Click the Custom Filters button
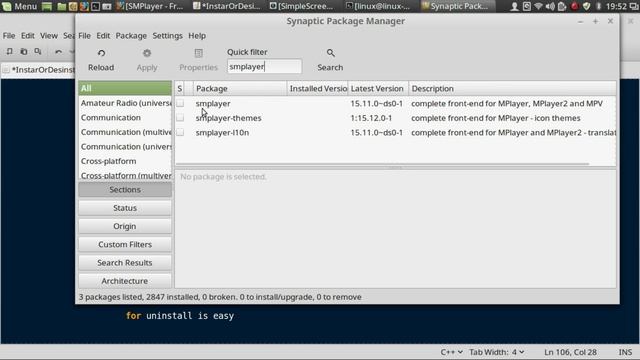This screenshot has height=360, width=640. (125, 244)
